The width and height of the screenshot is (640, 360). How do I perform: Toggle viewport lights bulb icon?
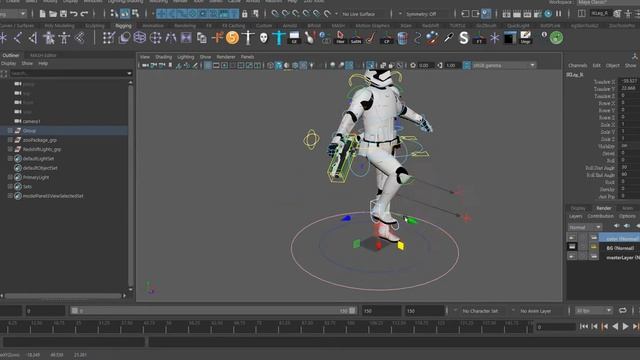coord(312,65)
